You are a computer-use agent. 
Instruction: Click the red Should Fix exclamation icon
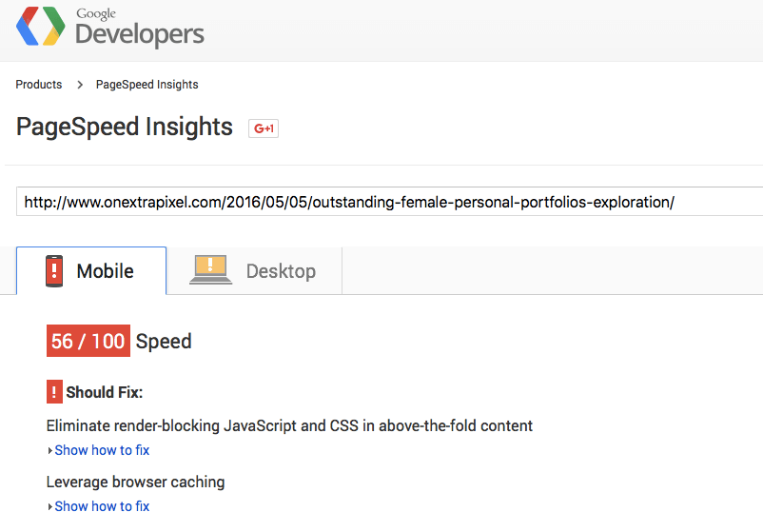pos(54,392)
